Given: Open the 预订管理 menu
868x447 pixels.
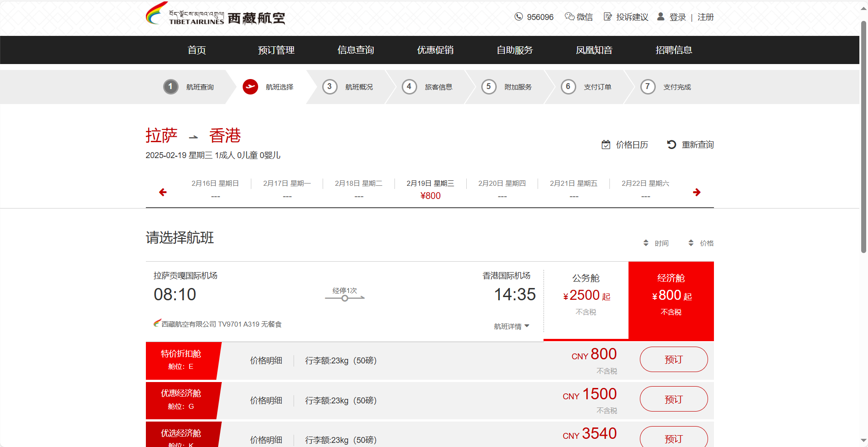Looking at the screenshot, I should click(276, 50).
